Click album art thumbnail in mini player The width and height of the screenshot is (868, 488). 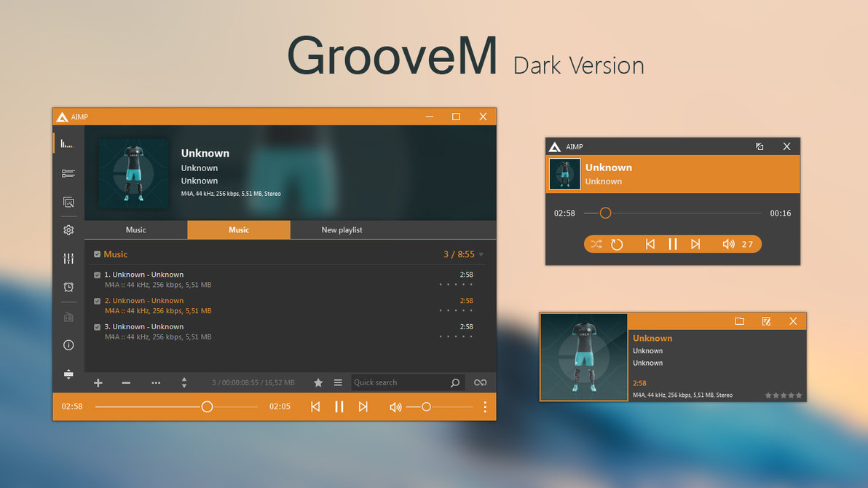(x=564, y=174)
